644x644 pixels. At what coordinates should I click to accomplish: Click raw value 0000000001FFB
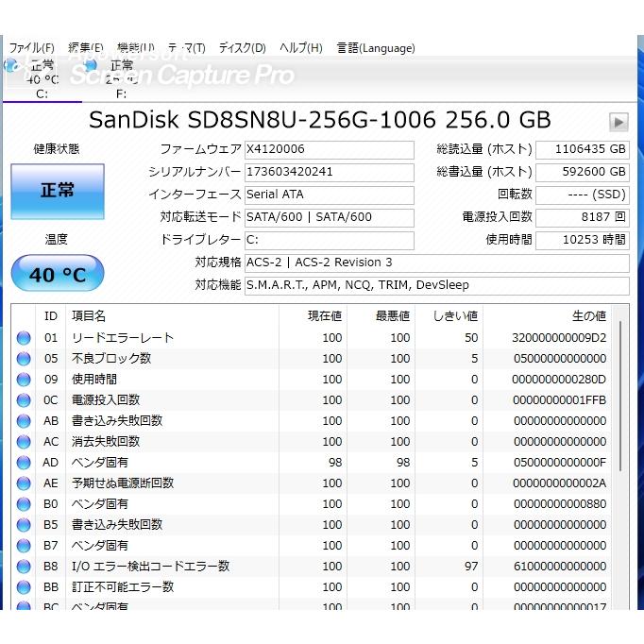(x=559, y=400)
